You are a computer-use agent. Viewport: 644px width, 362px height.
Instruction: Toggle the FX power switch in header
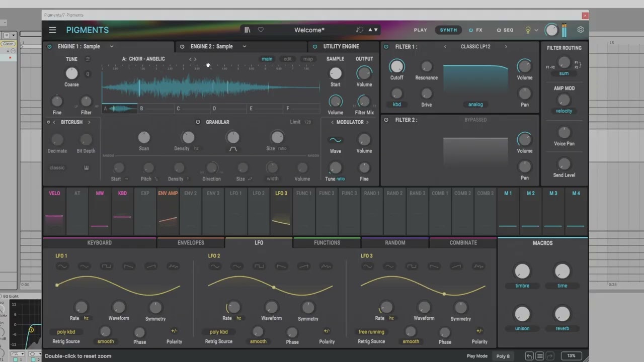[471, 30]
